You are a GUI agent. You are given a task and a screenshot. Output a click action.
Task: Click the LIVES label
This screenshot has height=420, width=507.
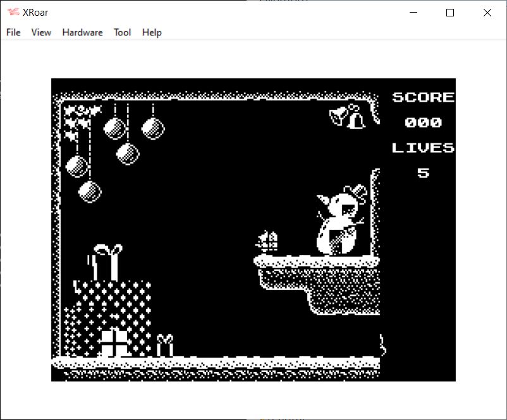423,148
